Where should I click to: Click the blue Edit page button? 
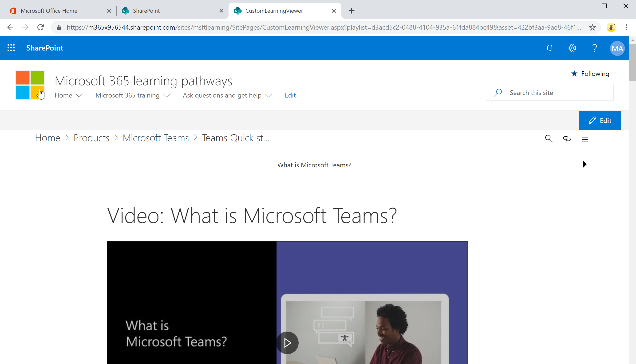pyautogui.click(x=600, y=121)
